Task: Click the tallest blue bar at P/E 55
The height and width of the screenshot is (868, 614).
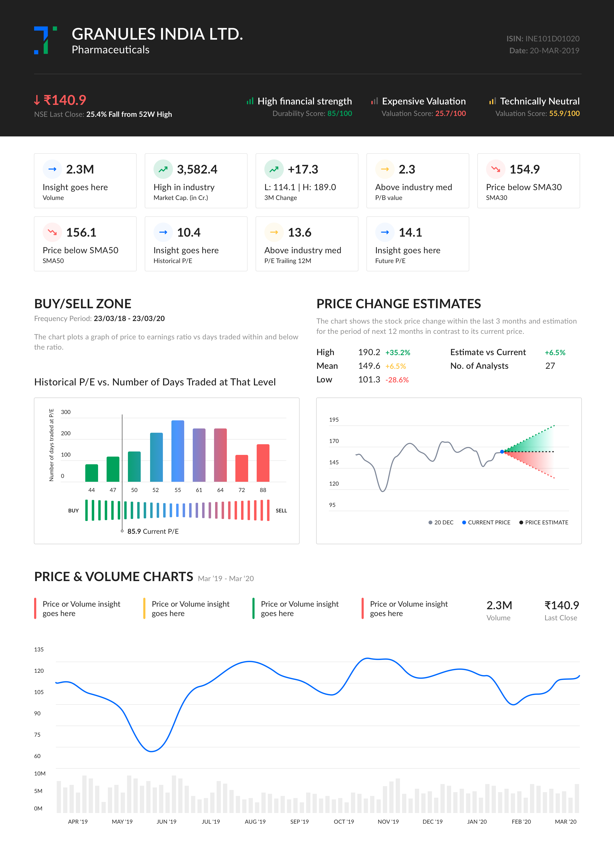Action: (x=178, y=451)
